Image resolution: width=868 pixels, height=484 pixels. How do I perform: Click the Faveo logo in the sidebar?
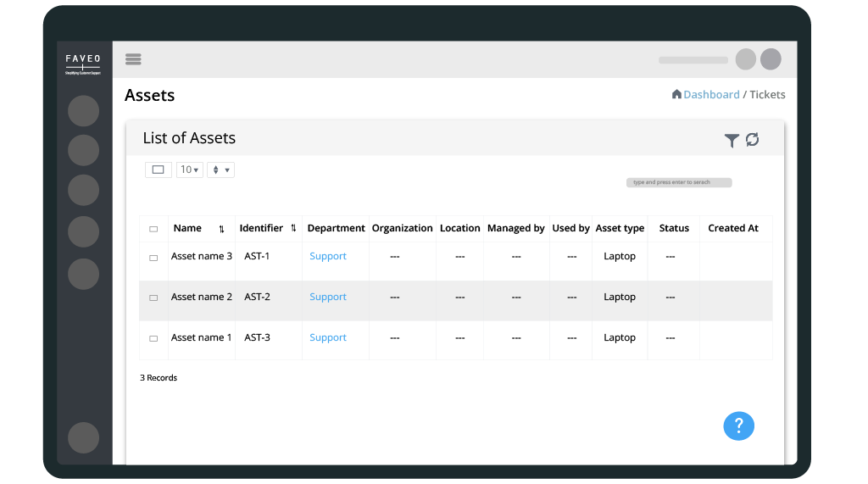pos(83,64)
